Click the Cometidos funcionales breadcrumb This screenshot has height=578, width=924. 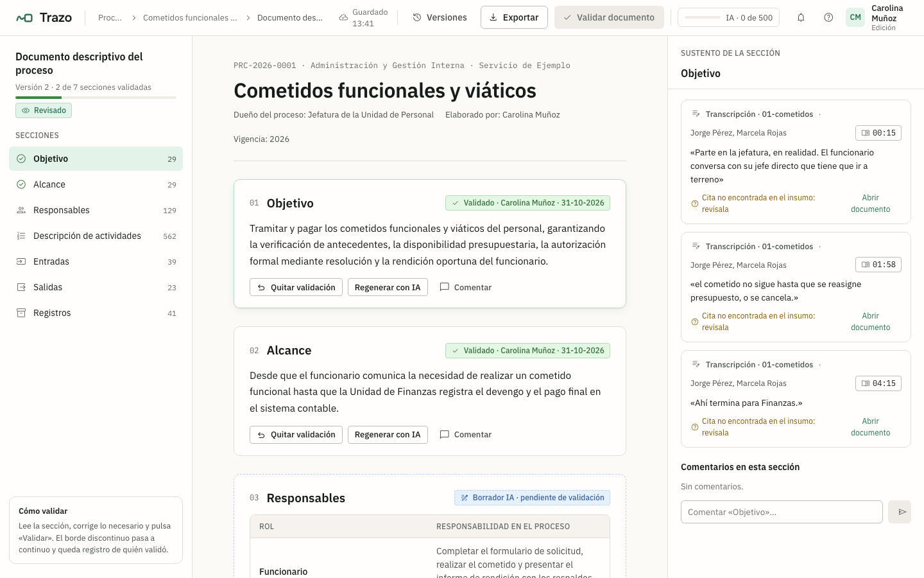[190, 17]
